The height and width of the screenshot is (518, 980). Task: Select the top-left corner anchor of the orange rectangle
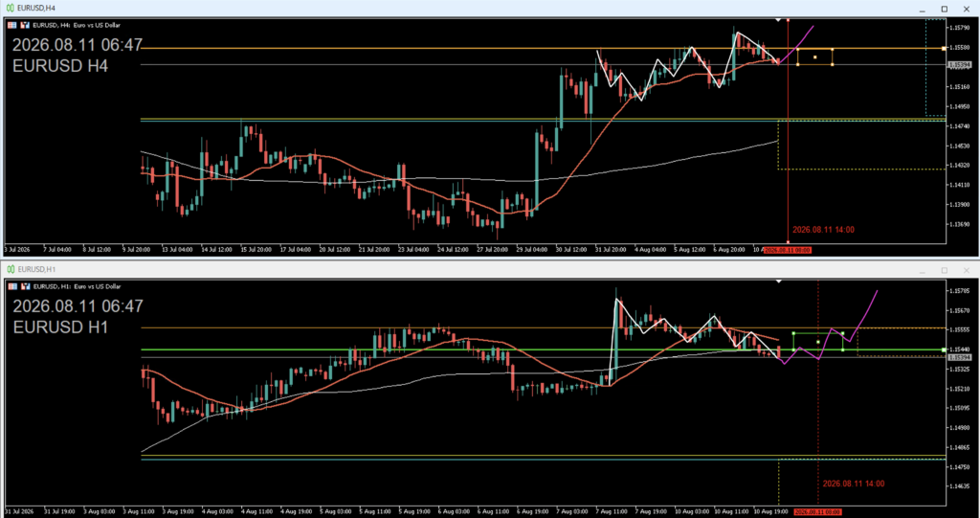tap(797, 50)
